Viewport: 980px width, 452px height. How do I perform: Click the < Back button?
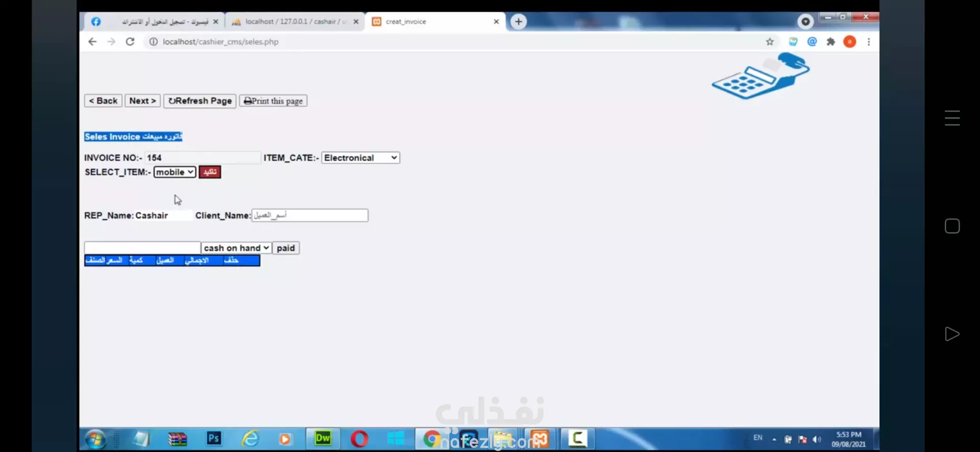103,101
